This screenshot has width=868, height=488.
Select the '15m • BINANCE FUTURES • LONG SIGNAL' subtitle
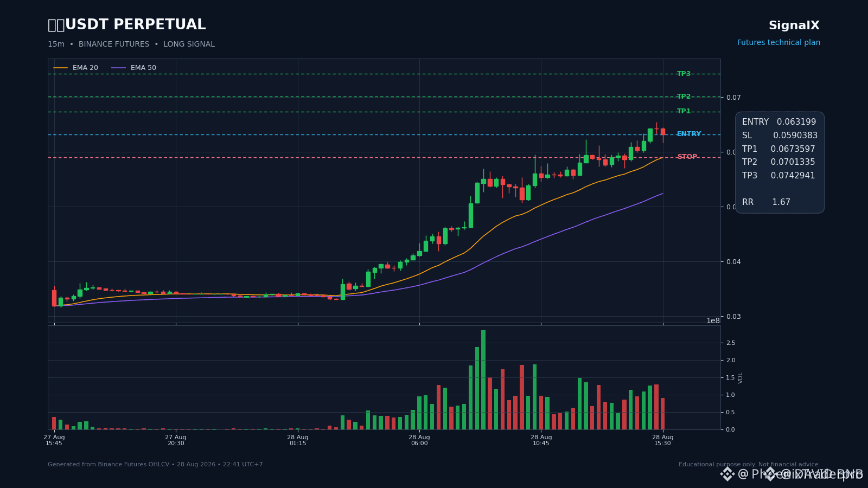(131, 44)
